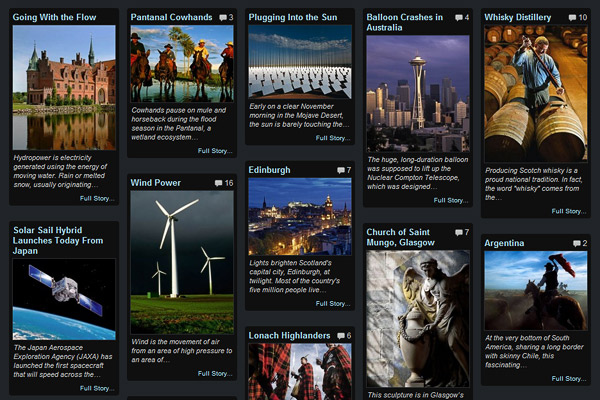Open comments icon on Pantanal Cowhands card
Viewport: 600px width, 400px height.
pos(223,18)
